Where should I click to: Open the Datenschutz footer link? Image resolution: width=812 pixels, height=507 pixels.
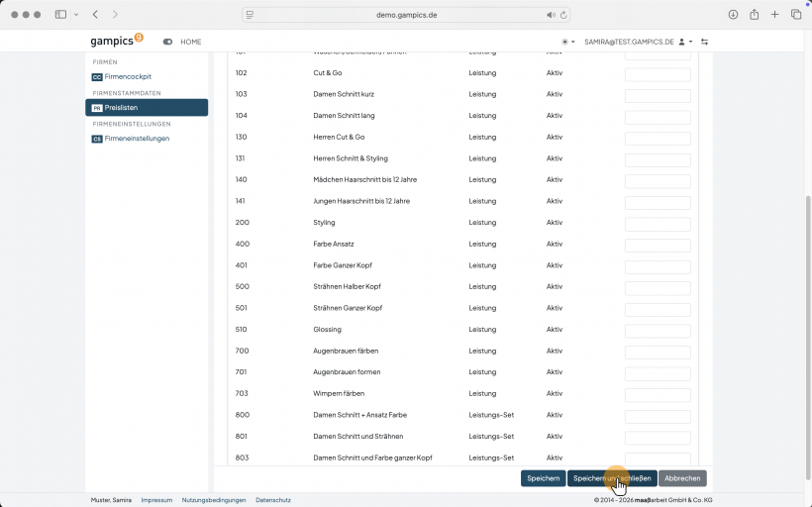[273, 500]
